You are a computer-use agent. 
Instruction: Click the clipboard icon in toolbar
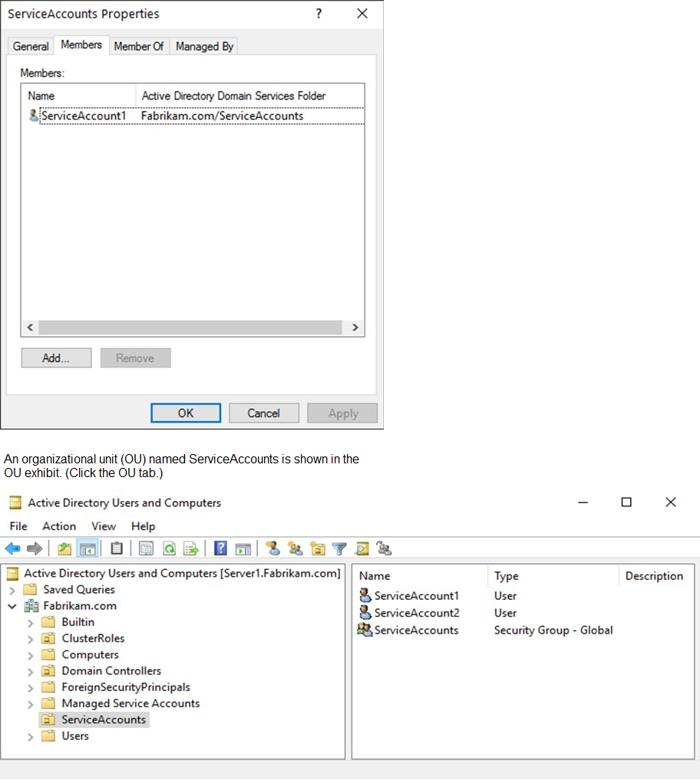pos(117,548)
